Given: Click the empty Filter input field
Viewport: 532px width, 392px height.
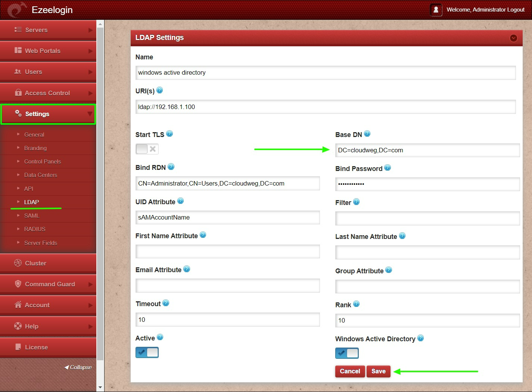Looking at the screenshot, I should (427, 218).
